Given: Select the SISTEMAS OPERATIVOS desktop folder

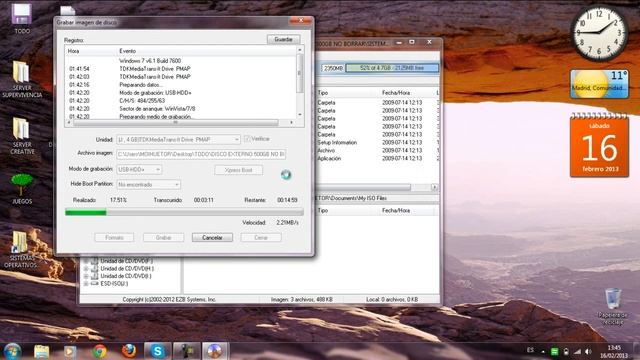Looking at the screenshot, I should [x=20, y=249].
